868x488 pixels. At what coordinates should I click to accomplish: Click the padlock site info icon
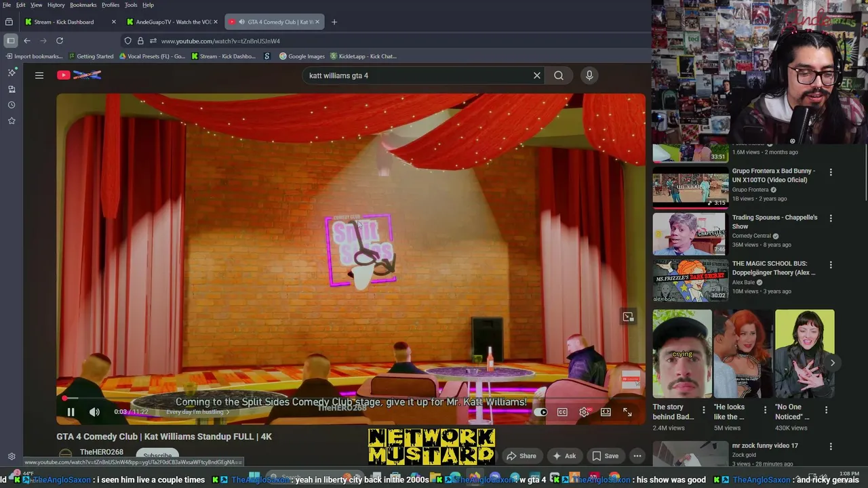(140, 41)
